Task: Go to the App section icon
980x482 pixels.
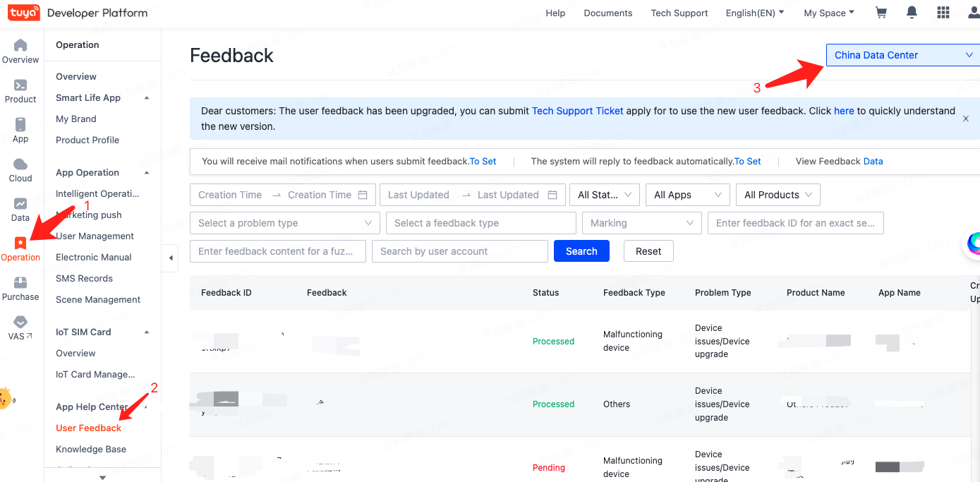Action: (20, 124)
